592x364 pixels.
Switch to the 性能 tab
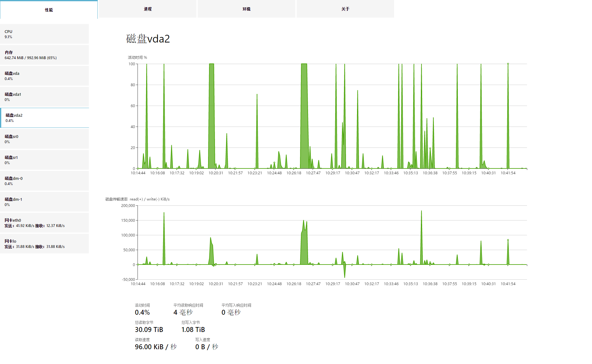[49, 10]
